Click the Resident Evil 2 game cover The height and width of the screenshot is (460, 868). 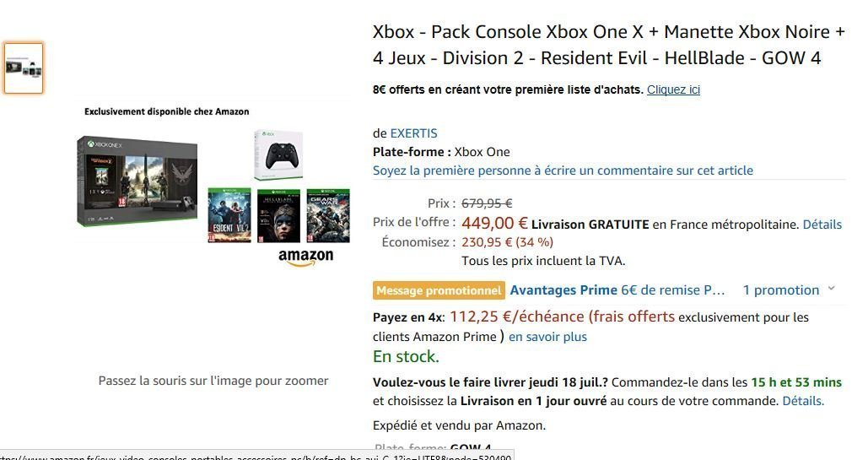pyautogui.click(x=229, y=216)
